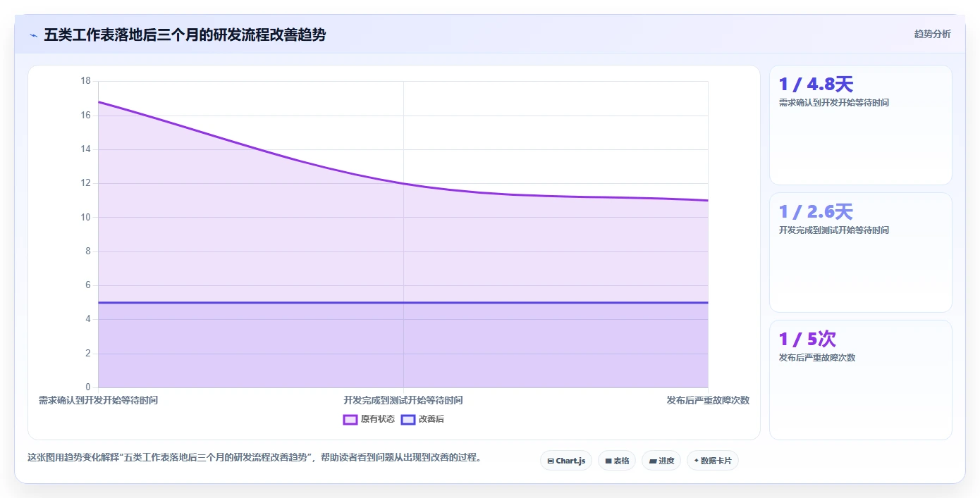Click the card label 开发完成到测试开始等待时间
Viewport: 980px width, 498px height.
834,230
